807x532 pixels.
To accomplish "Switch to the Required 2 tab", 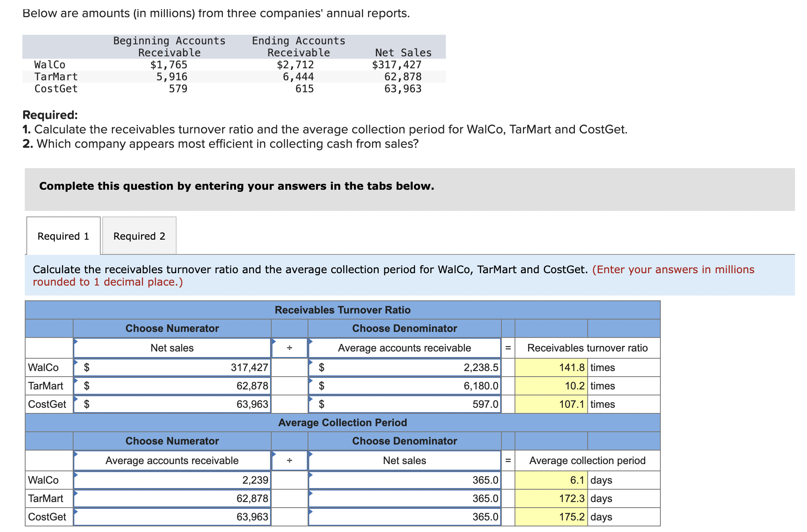I will 139,236.
